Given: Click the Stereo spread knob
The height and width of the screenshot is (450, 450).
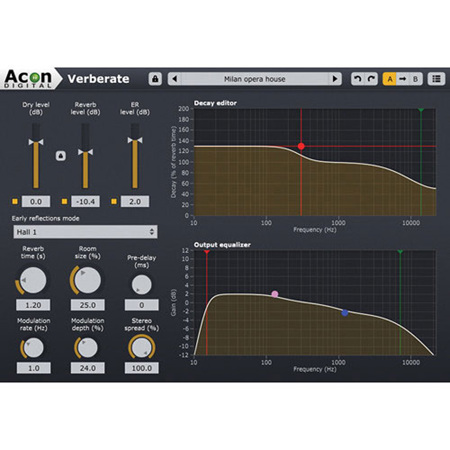Looking at the screenshot, I should [142, 347].
